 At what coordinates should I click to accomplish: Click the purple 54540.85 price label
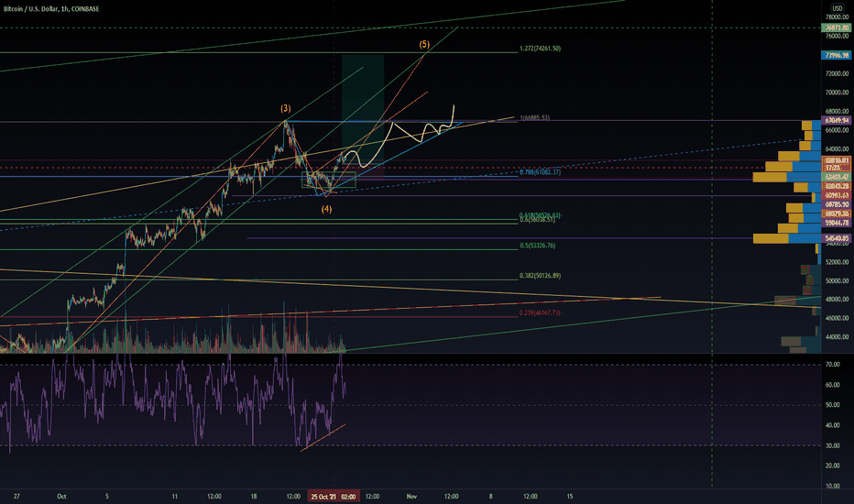click(837, 238)
